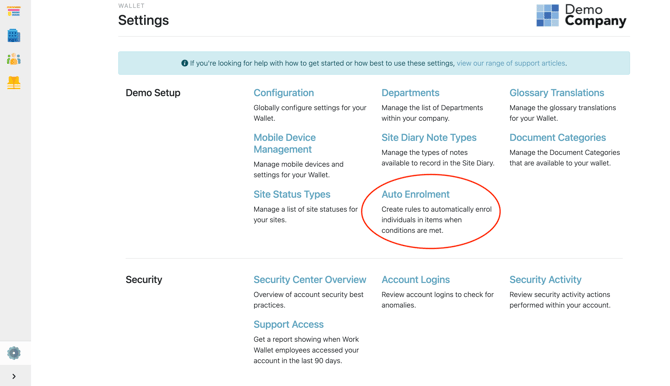Open Document Categories
Image resolution: width=670 pixels, height=386 pixels.
pos(558,138)
